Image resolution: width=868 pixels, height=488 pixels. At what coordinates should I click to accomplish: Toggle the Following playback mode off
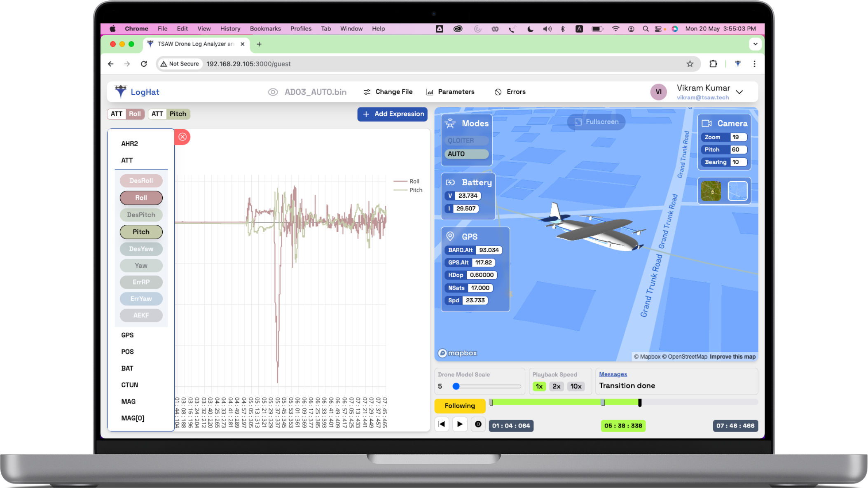click(459, 406)
